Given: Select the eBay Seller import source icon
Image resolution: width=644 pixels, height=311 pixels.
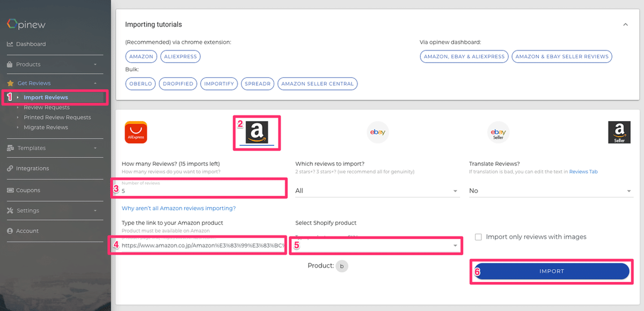Looking at the screenshot, I should 498,132.
